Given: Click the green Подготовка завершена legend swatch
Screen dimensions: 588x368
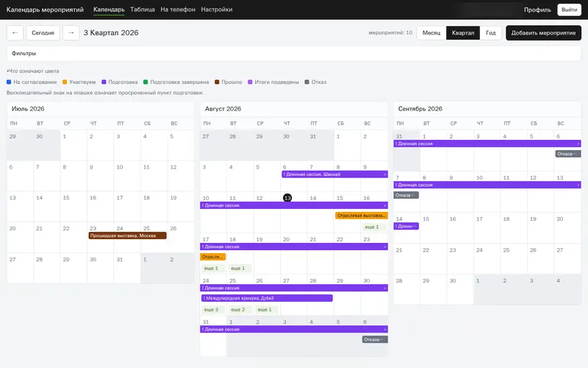Looking at the screenshot, I should click(146, 82).
